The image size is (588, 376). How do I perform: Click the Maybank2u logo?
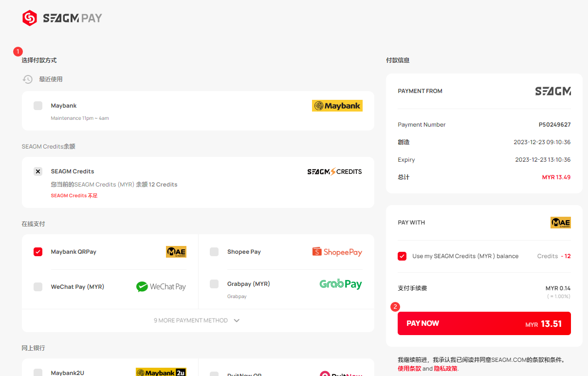[x=161, y=373]
